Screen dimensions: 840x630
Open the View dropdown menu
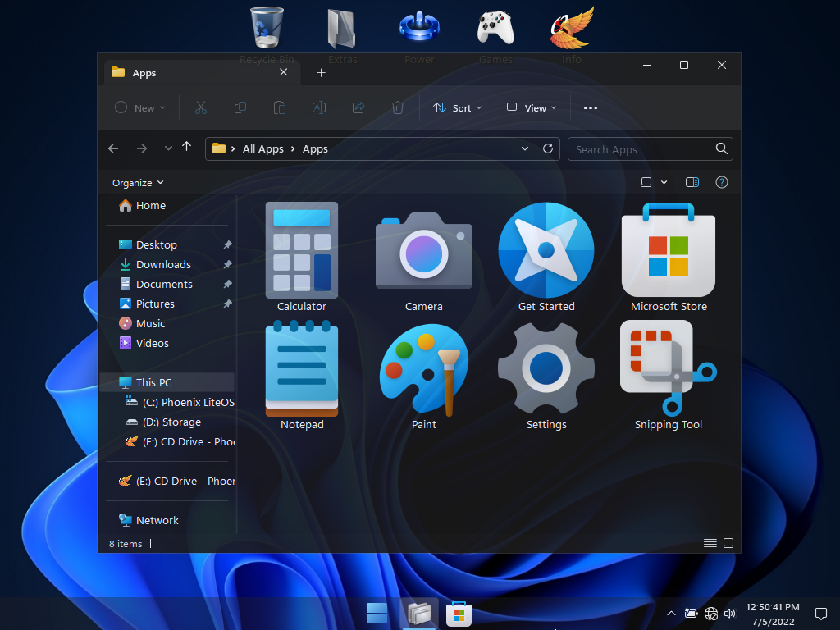(x=532, y=107)
